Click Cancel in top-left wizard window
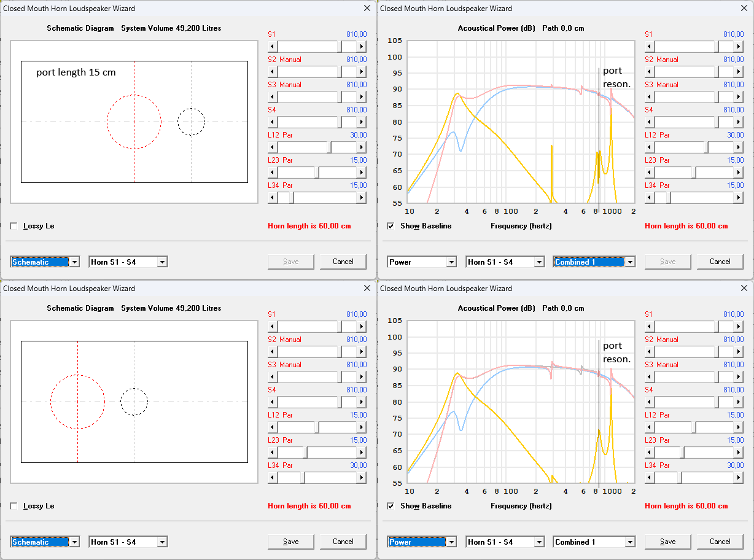The height and width of the screenshot is (560, 754). click(x=343, y=262)
